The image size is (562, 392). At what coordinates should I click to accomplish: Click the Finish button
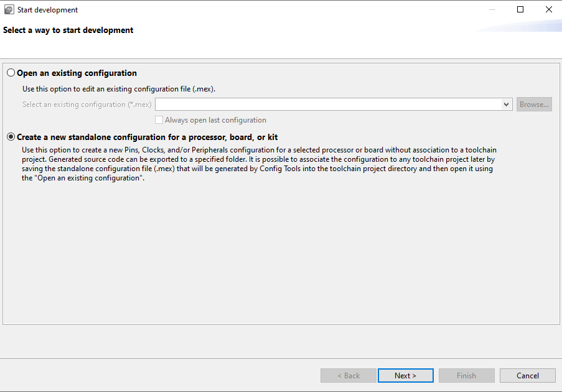click(x=466, y=375)
